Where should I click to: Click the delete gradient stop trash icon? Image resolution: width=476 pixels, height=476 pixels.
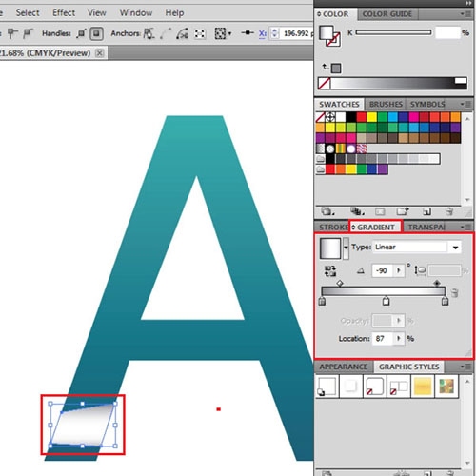pyautogui.click(x=455, y=292)
